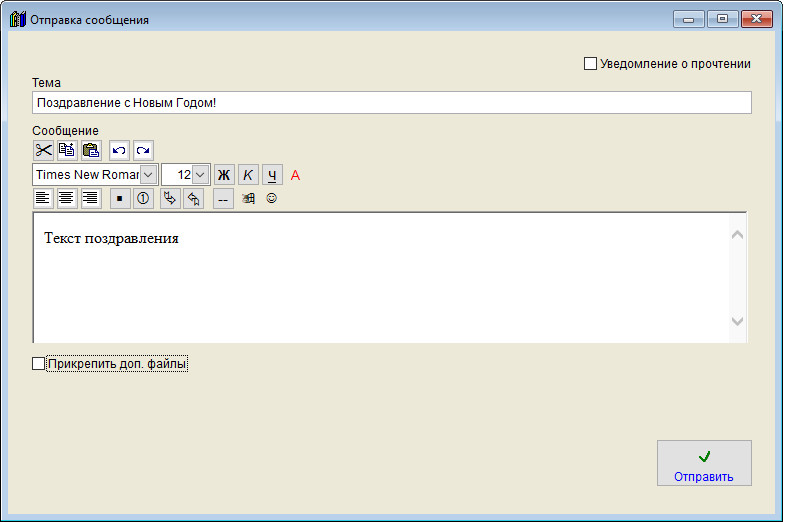Toggle underline Ч formatting
786x522 pixels.
[272, 175]
